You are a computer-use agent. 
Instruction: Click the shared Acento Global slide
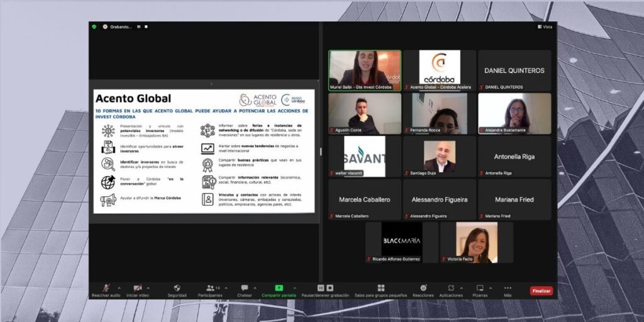click(x=204, y=151)
